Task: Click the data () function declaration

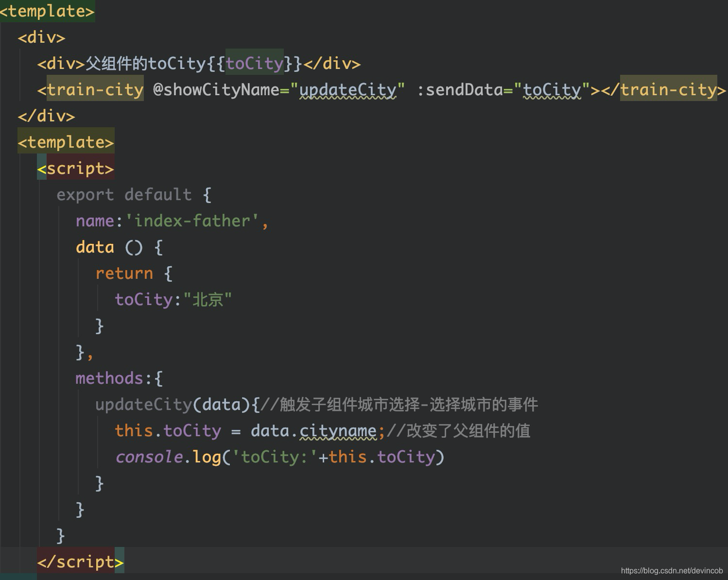Action: click(x=119, y=247)
